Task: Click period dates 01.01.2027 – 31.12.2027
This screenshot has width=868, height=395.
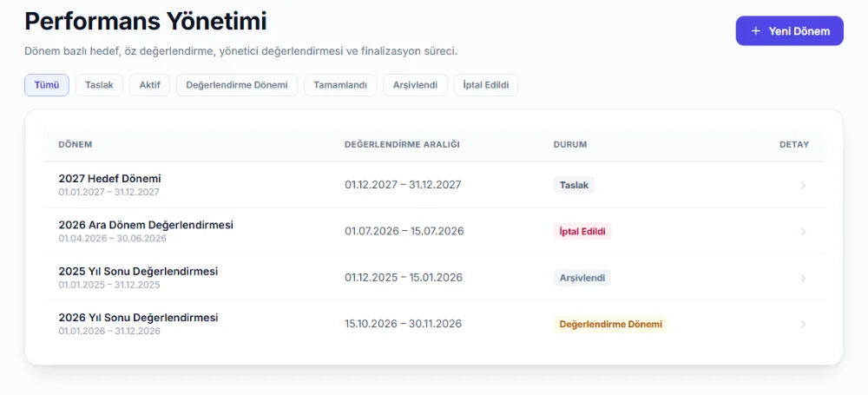Action: coord(109,192)
